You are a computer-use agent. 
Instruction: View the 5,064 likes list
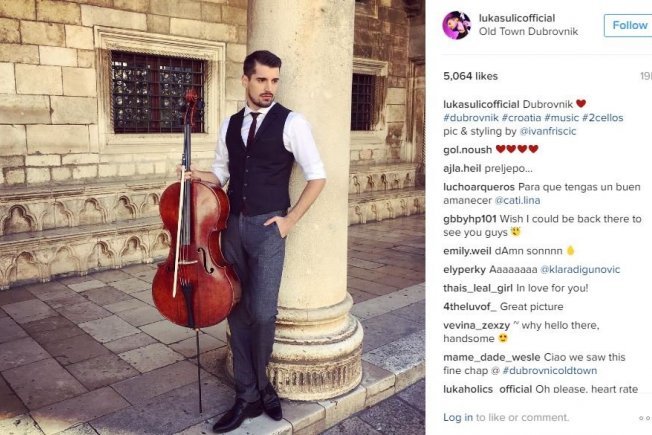point(470,76)
